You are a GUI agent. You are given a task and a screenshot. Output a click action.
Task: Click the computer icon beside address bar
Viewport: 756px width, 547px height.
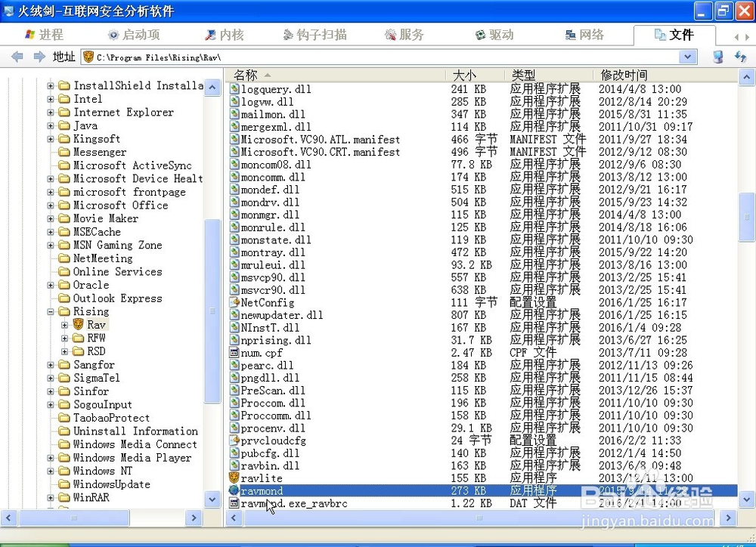(x=718, y=57)
